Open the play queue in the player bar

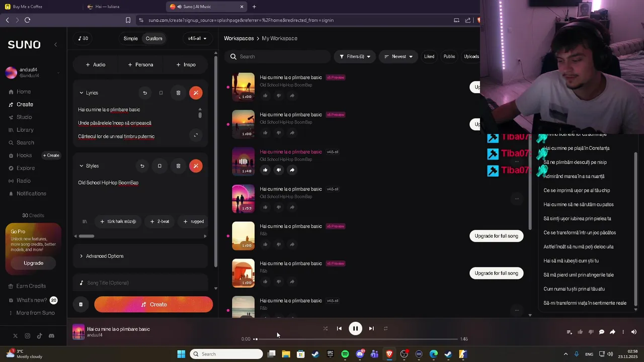(x=569, y=332)
